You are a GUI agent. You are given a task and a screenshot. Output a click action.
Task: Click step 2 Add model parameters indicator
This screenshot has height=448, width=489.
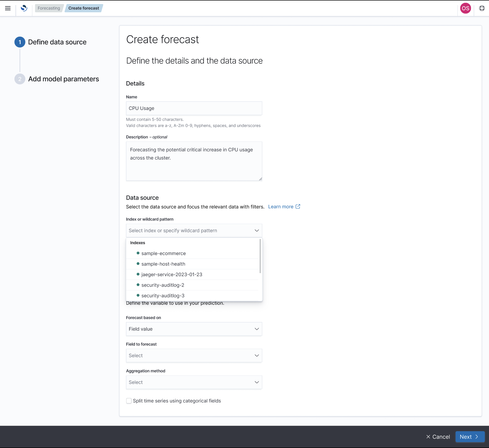click(20, 79)
